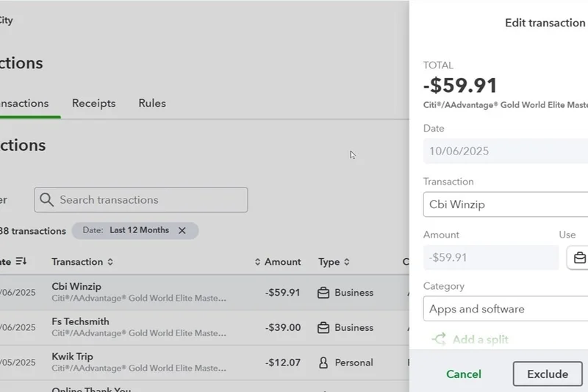Select the Fs Techsmith transaction name
588x392 pixels.
pos(80,321)
